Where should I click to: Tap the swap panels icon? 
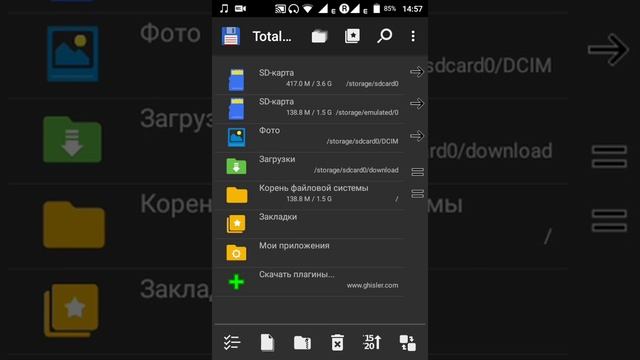click(x=407, y=343)
